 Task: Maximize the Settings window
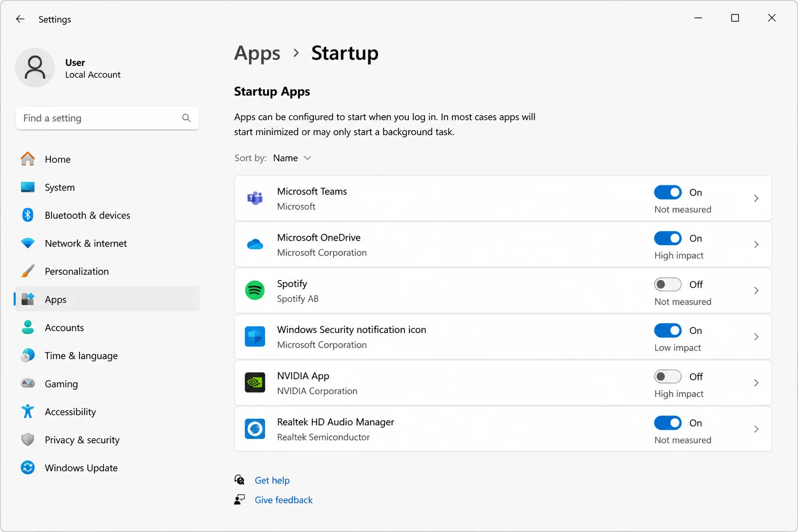pyautogui.click(x=735, y=18)
